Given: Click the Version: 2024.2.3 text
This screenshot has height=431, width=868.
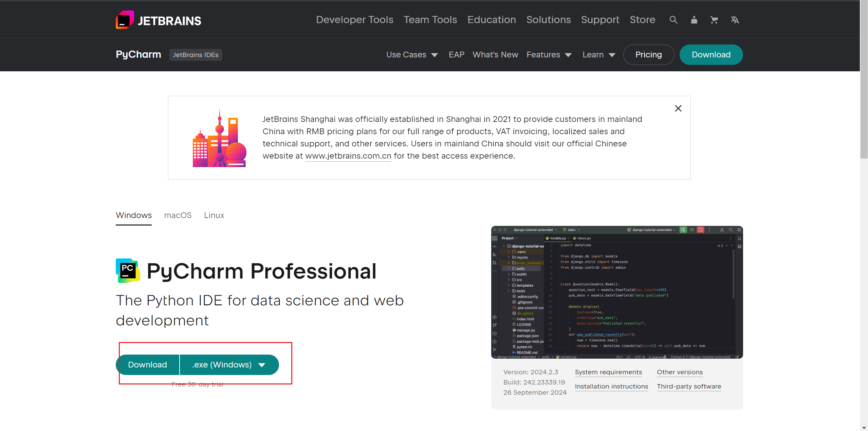Looking at the screenshot, I should pyautogui.click(x=531, y=372).
